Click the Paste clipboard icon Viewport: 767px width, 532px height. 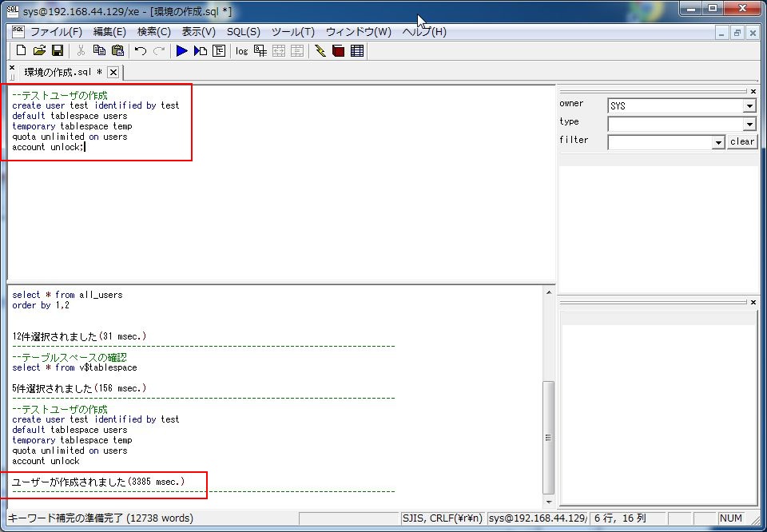point(117,50)
